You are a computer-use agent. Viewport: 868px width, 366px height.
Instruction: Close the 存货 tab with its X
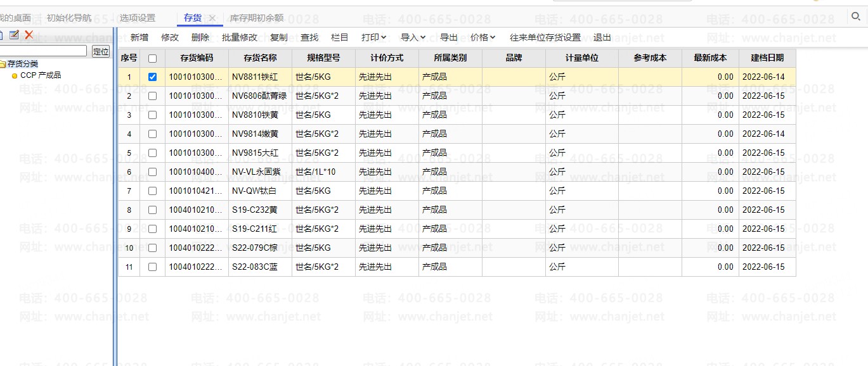click(x=212, y=18)
